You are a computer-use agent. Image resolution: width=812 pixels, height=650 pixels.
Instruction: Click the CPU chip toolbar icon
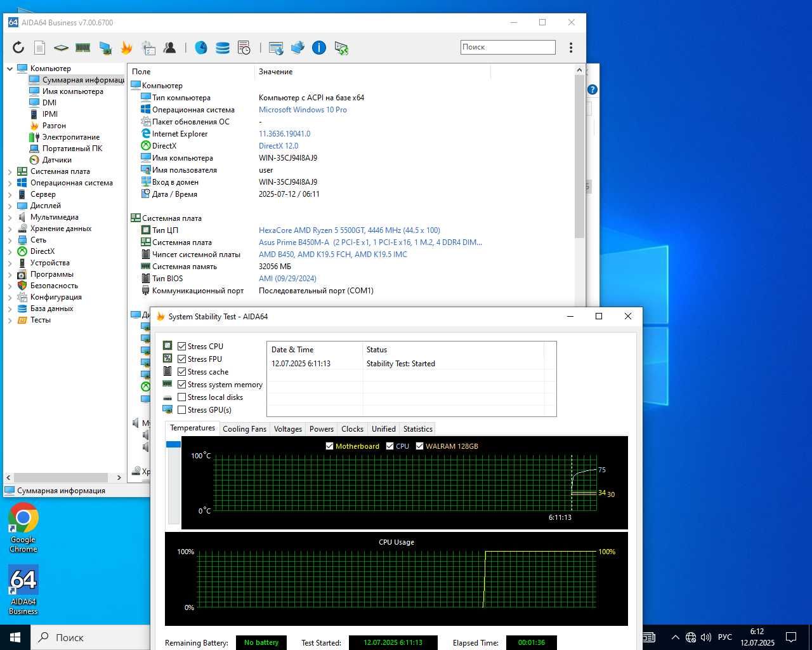pos(61,48)
